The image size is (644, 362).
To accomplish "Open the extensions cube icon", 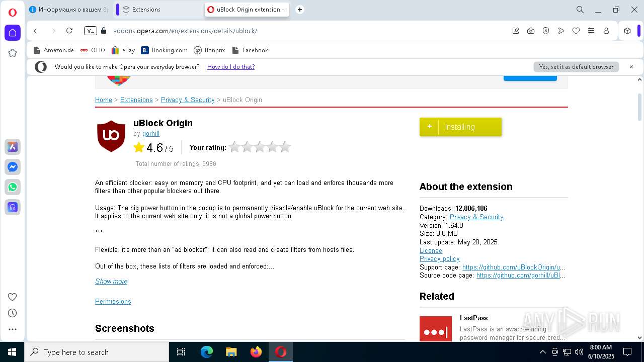I will (627, 31).
